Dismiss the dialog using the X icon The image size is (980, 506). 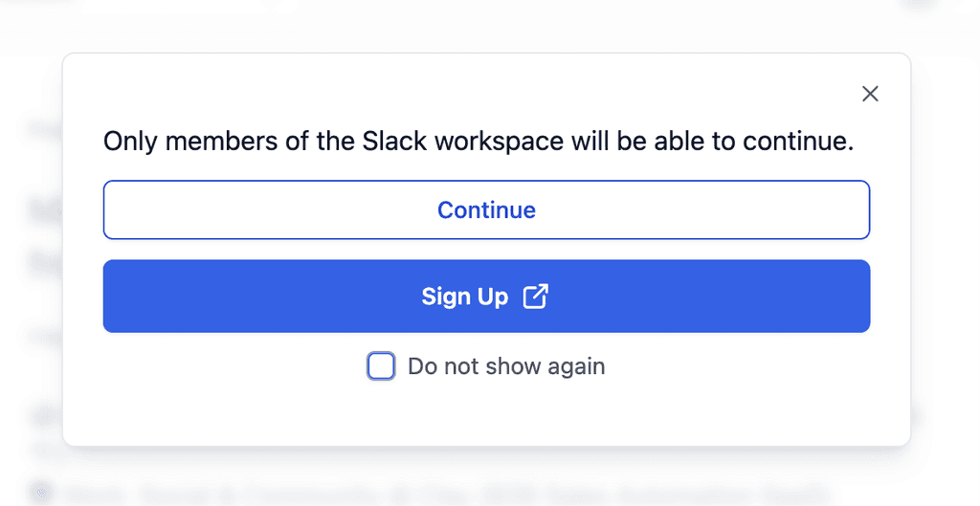(870, 94)
